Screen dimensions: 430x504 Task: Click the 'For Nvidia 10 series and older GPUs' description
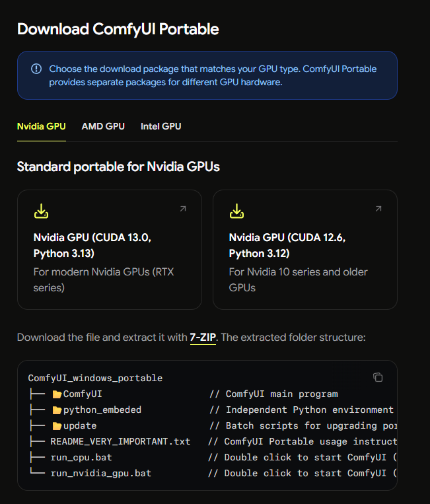299,279
